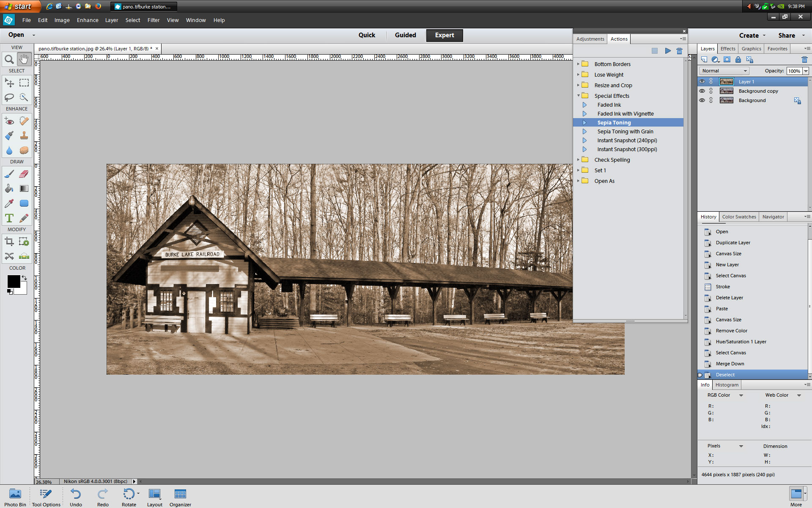Toggle visibility of Layer 1
This screenshot has height=508, width=812.
click(x=702, y=81)
